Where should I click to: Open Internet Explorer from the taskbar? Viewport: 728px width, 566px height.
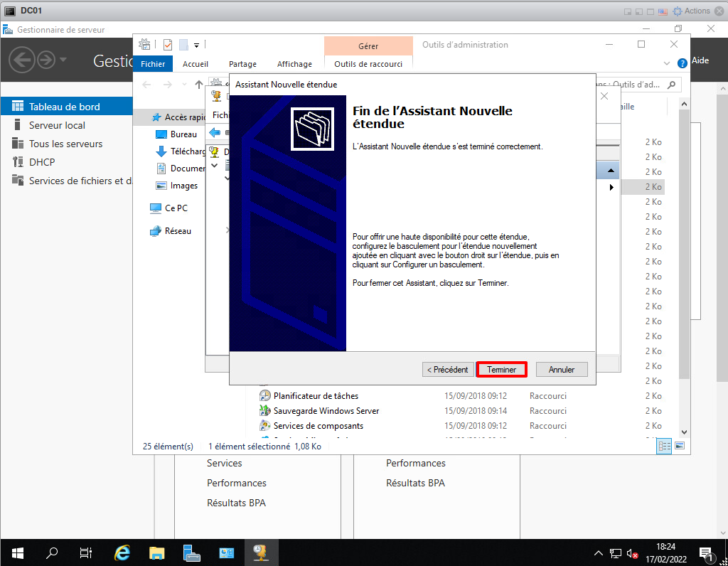click(122, 552)
